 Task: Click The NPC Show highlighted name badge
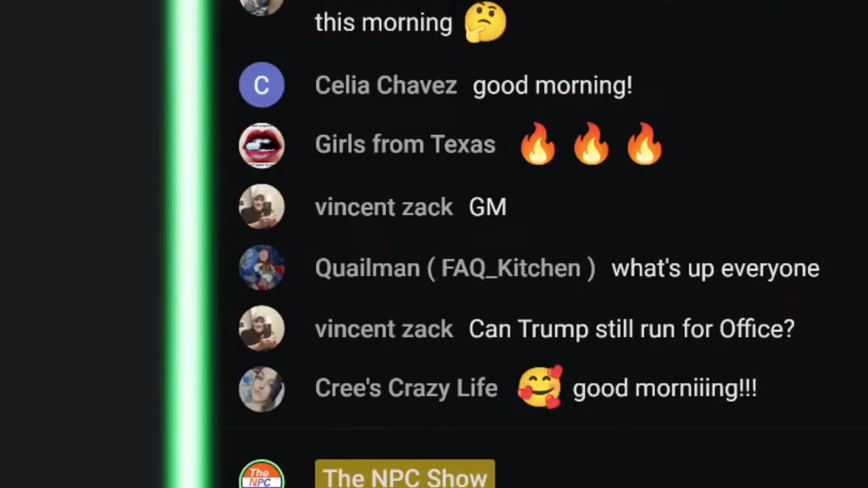click(405, 474)
